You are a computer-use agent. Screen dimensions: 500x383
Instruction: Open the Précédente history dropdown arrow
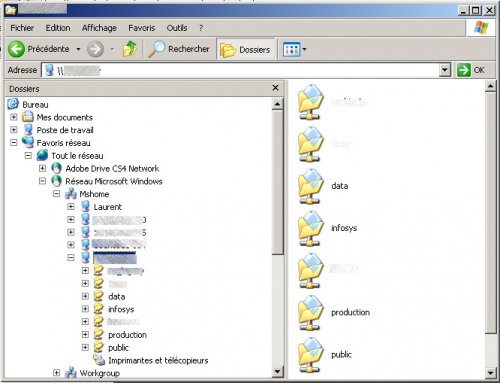[78, 49]
